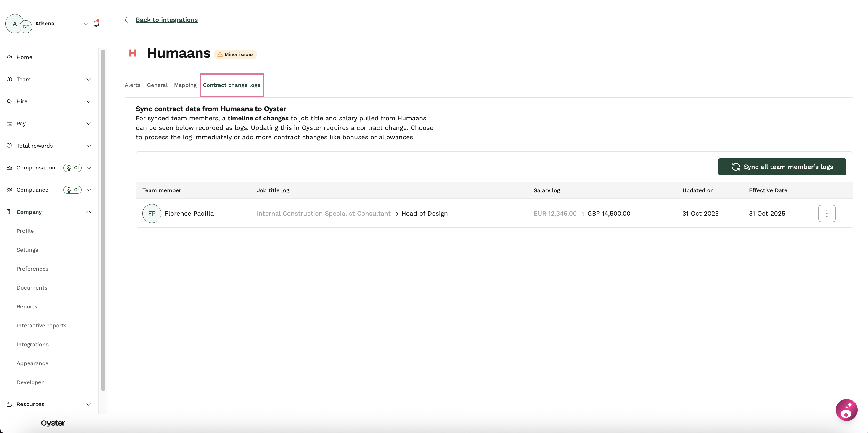
Task: Click the GBP 14,500.00 salary value
Action: (x=609, y=214)
